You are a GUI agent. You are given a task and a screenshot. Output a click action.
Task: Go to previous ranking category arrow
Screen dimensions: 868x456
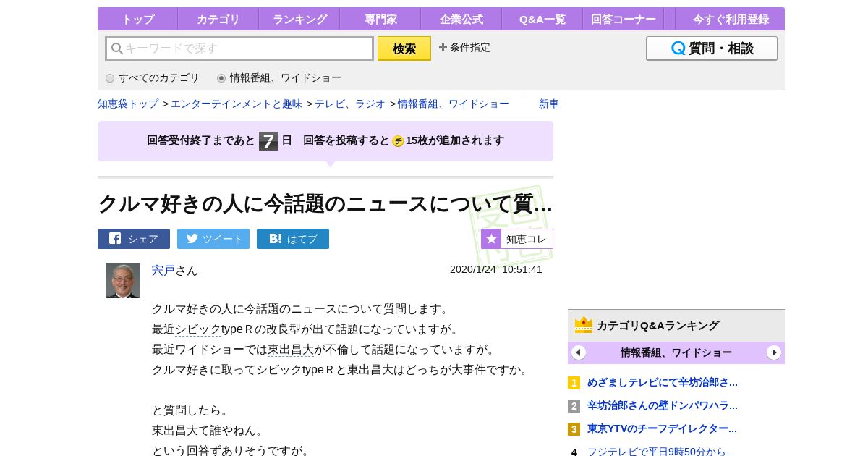(x=579, y=352)
